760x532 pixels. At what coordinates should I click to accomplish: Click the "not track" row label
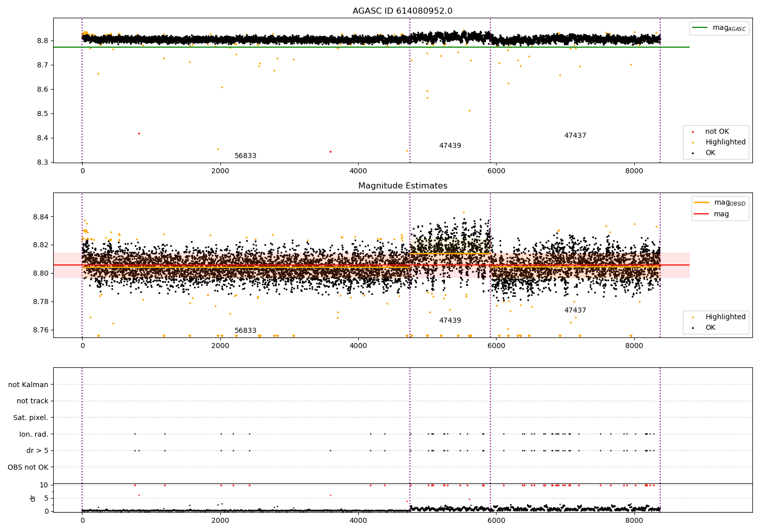coord(32,401)
